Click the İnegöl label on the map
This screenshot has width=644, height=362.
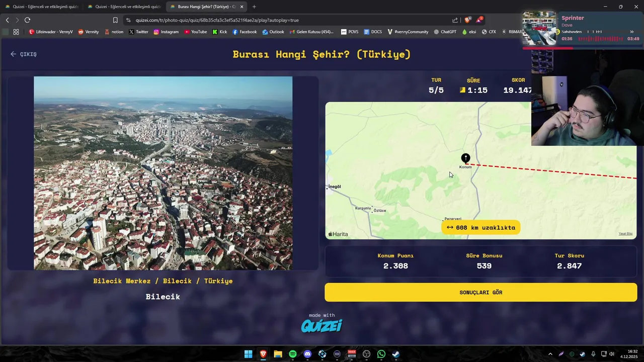[x=334, y=187]
